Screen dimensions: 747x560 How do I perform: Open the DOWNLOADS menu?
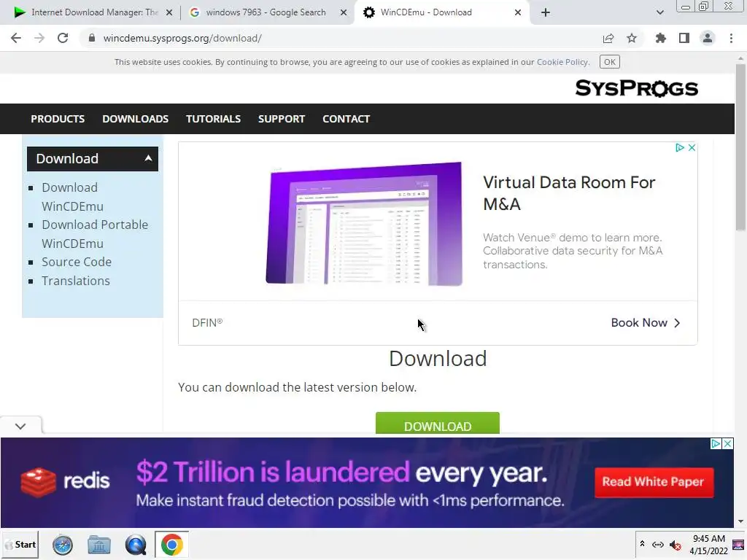coord(135,119)
